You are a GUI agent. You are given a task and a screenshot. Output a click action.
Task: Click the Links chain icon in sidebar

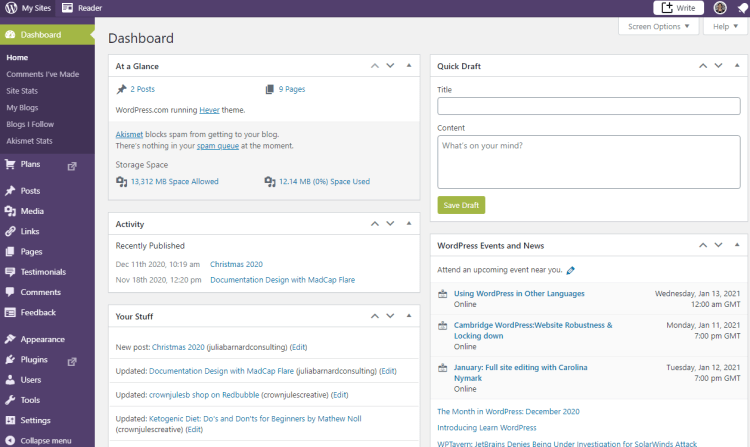click(x=10, y=231)
